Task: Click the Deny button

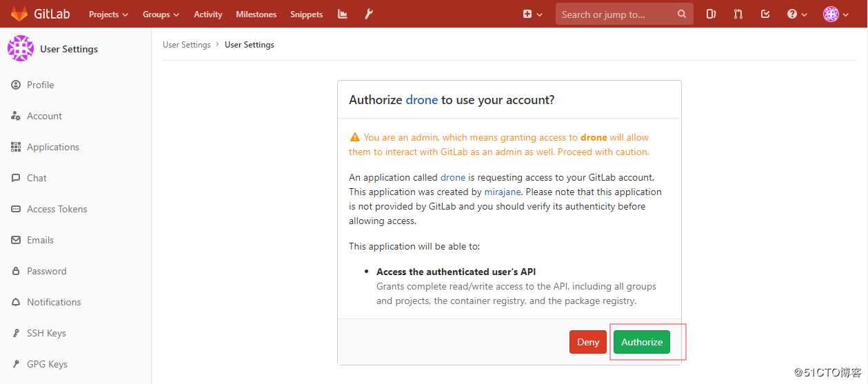Action: (588, 342)
